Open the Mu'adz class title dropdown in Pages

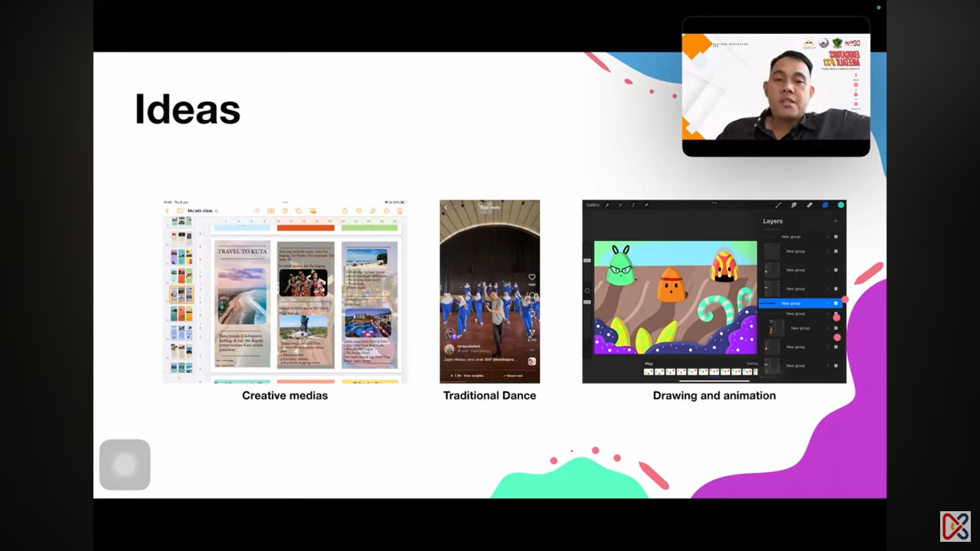(216, 211)
